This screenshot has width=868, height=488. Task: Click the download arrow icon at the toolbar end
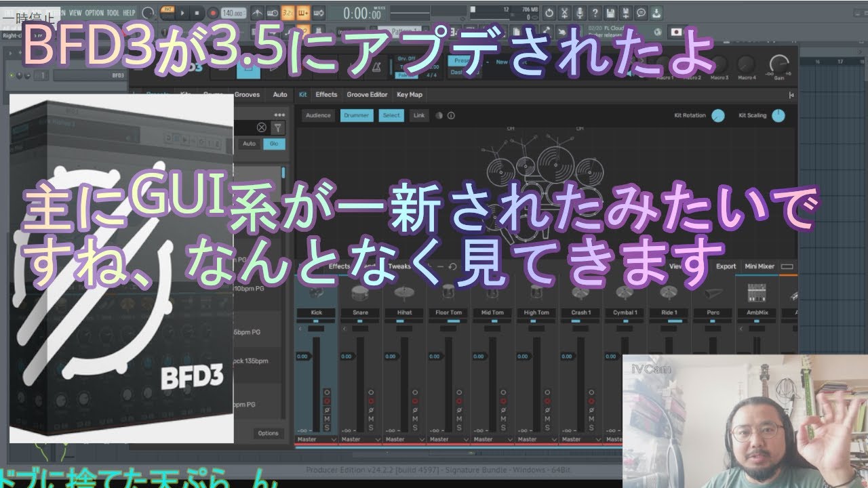pos(656,13)
